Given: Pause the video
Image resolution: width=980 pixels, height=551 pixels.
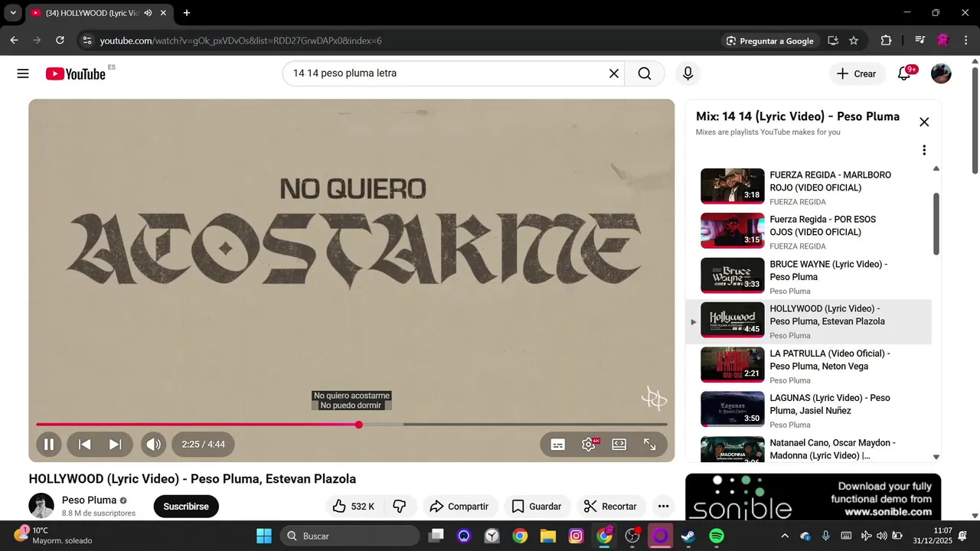Looking at the screenshot, I should tap(48, 444).
